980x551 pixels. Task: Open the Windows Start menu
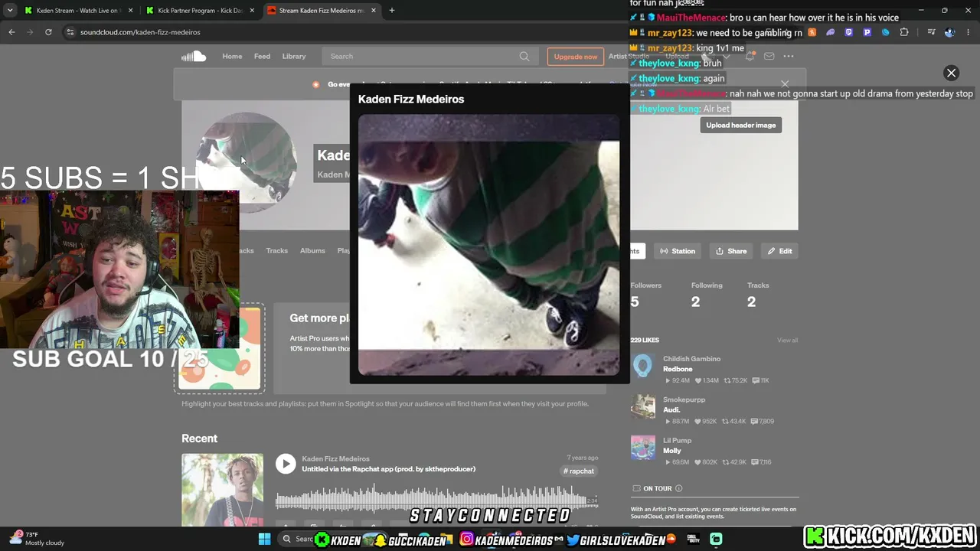[x=264, y=540]
